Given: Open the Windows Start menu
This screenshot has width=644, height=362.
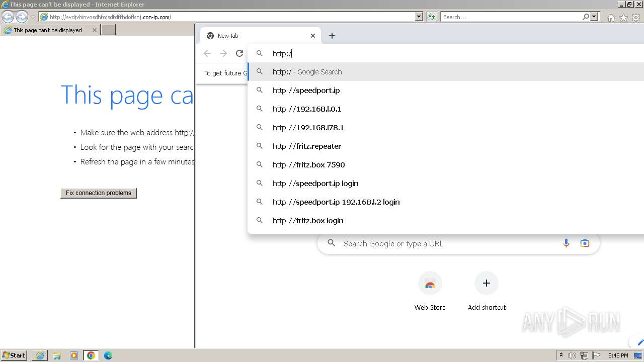Looking at the screenshot, I should tap(14, 355).
